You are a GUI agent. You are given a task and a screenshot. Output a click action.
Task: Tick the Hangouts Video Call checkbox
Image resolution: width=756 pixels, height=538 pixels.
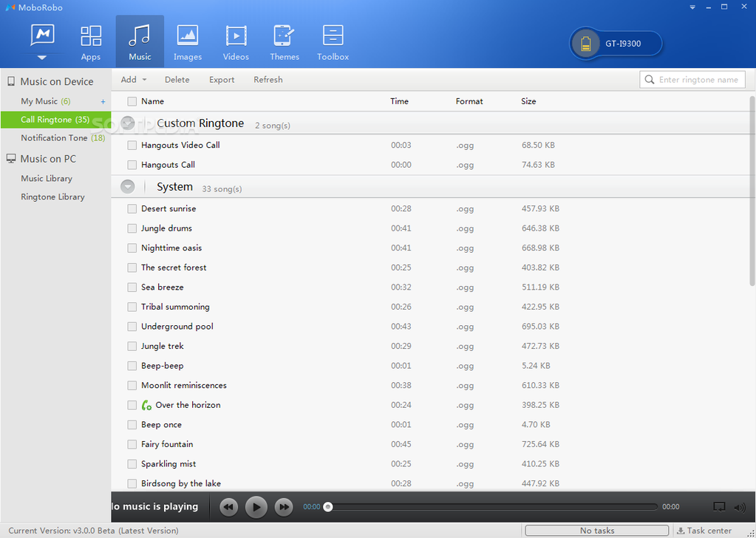pyautogui.click(x=132, y=146)
